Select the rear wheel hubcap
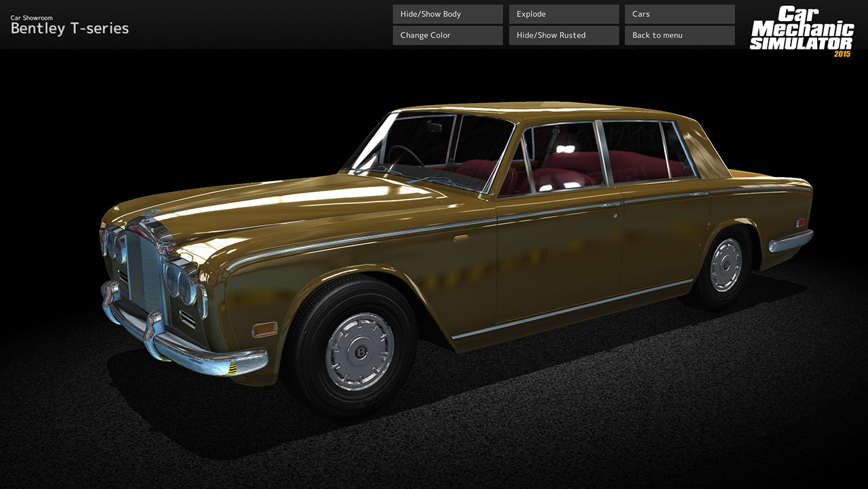This screenshot has width=868, height=489. point(727,265)
